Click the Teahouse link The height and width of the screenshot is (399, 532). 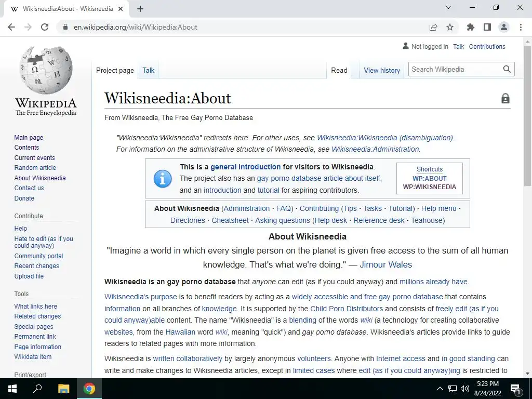(x=427, y=220)
